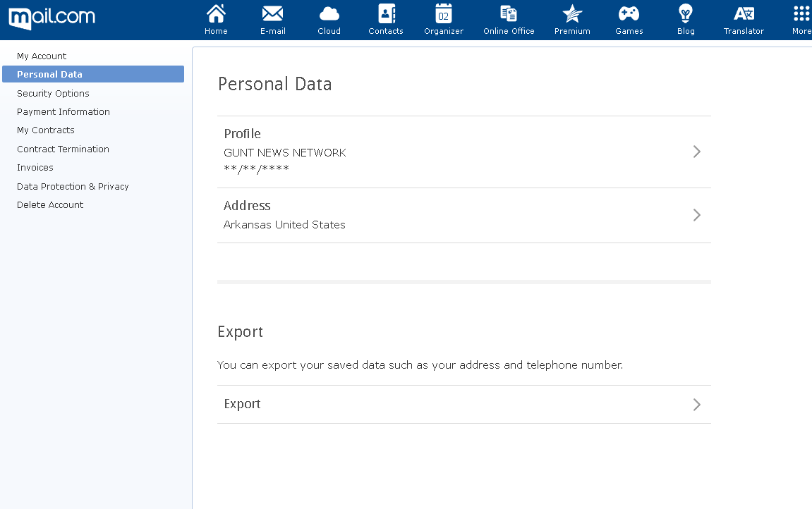
Task: Open the Translator icon
Action: (744, 14)
